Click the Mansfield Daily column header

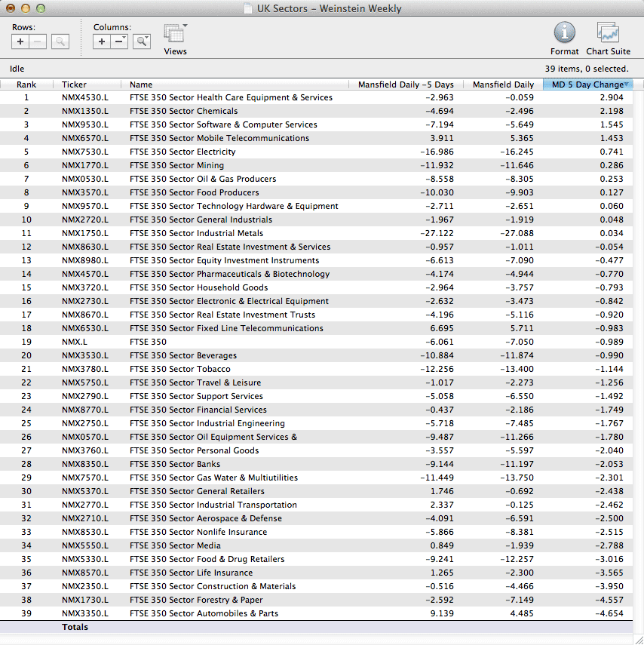coord(502,84)
